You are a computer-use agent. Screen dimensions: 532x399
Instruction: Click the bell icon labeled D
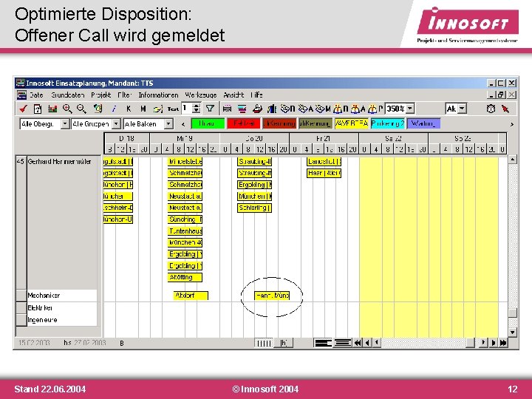[341, 109]
